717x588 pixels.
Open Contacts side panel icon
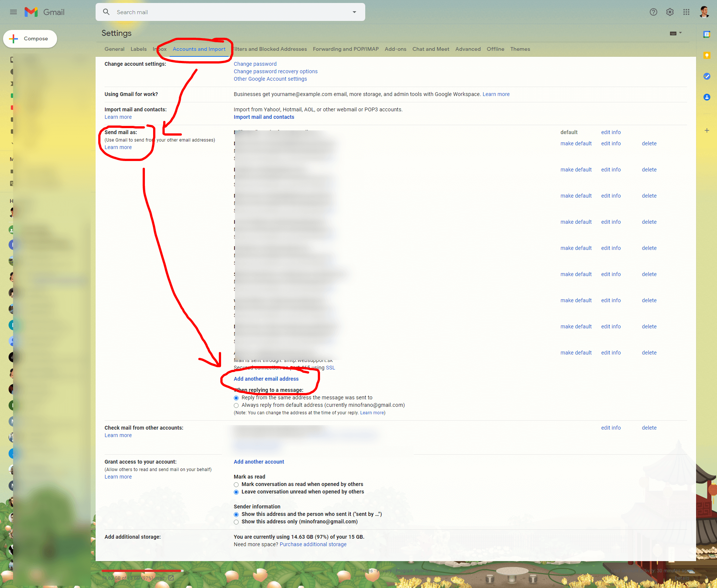pyautogui.click(x=707, y=97)
